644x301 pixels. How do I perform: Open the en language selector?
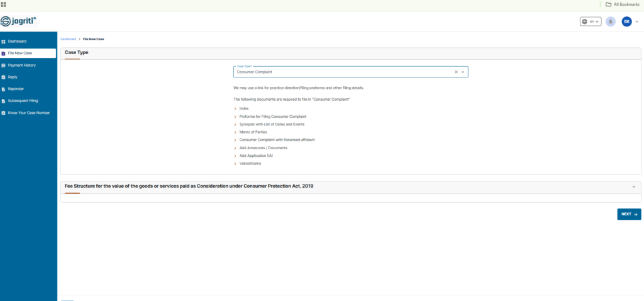tap(591, 22)
